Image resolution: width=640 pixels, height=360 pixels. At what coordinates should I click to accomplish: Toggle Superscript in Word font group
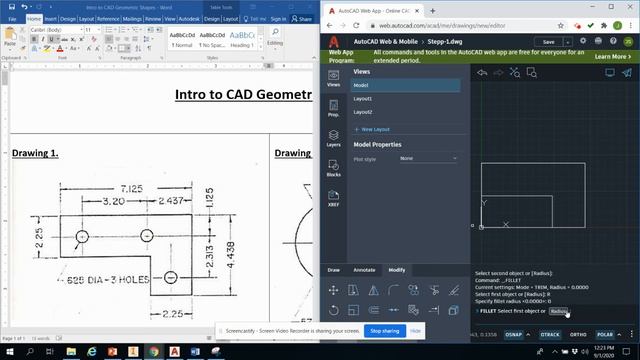(82, 39)
